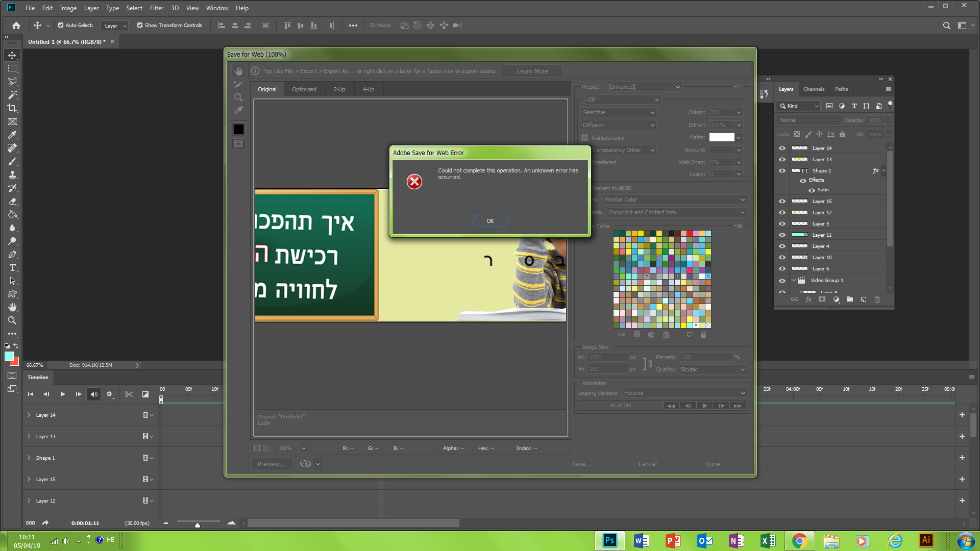
Task: Click the white Matte color swatch
Action: [x=721, y=137]
